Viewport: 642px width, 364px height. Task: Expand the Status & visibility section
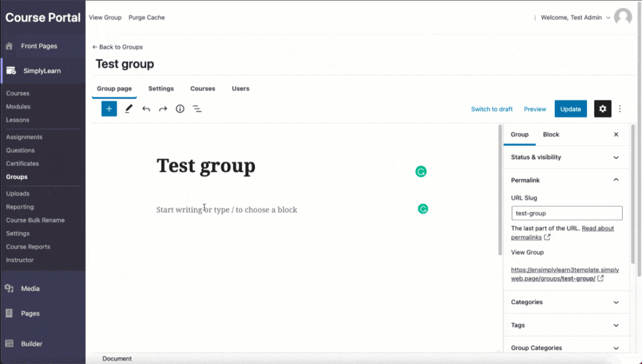[564, 157]
